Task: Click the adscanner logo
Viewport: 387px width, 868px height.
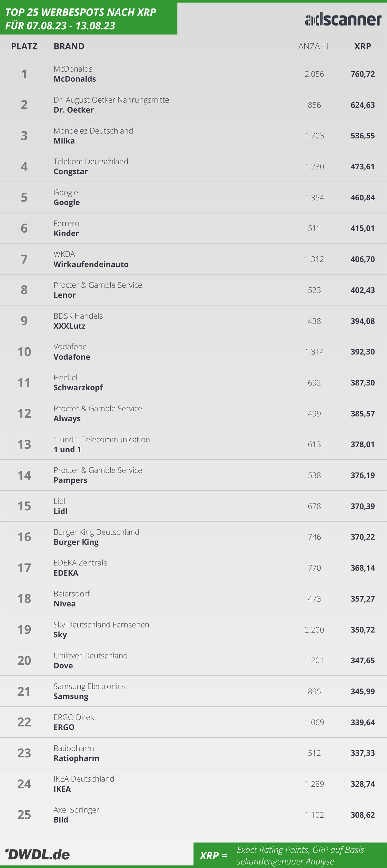Action: click(343, 20)
